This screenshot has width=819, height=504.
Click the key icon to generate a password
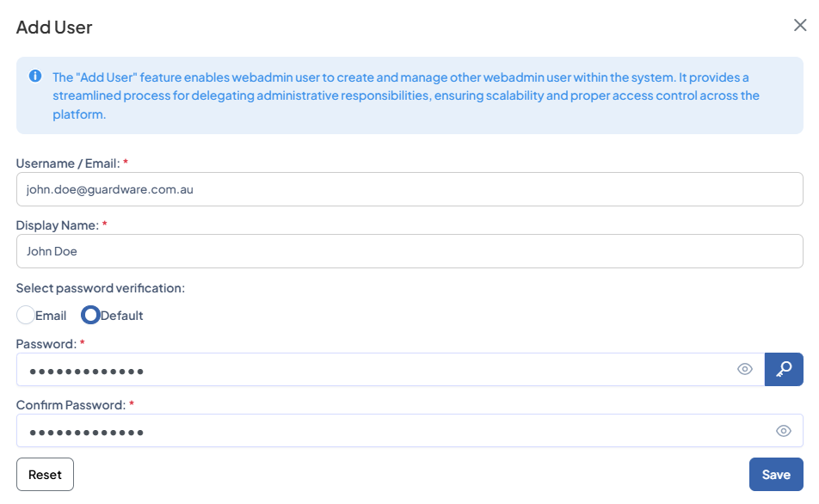[x=784, y=369]
